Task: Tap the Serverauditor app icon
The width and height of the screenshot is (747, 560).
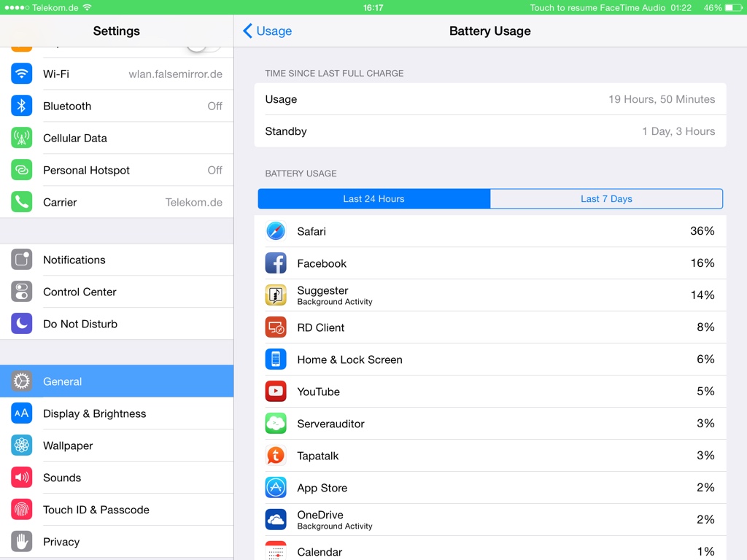Action: point(276,424)
